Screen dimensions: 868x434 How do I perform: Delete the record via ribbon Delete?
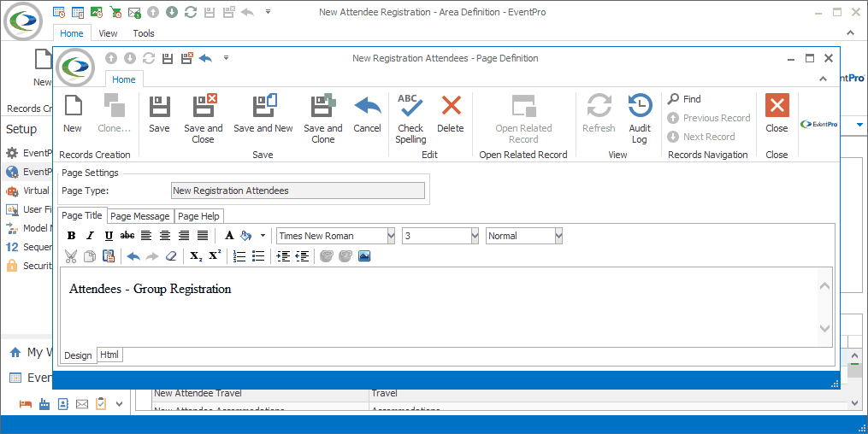(451, 114)
